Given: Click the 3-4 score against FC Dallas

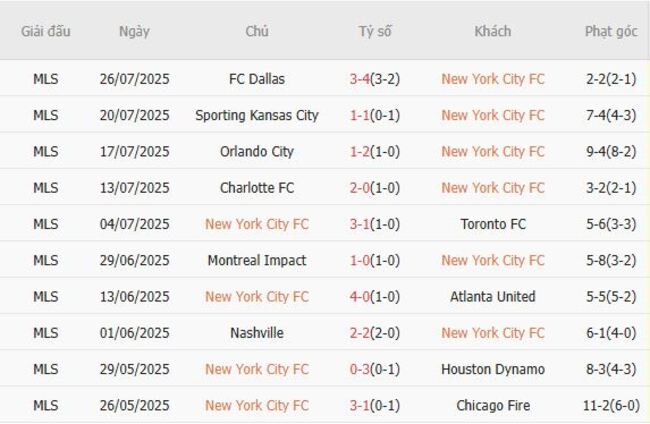Looking at the screenshot, I should [x=360, y=79].
